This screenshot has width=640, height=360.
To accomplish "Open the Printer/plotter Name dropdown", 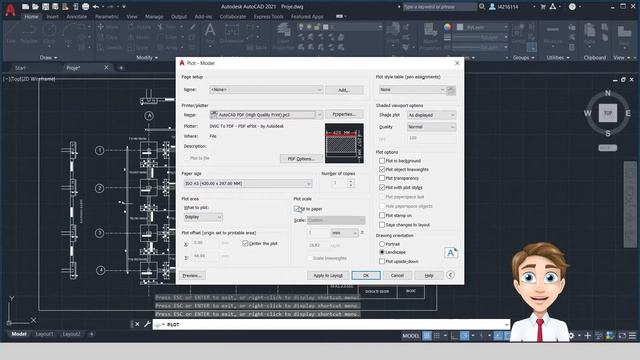I will tap(266, 115).
